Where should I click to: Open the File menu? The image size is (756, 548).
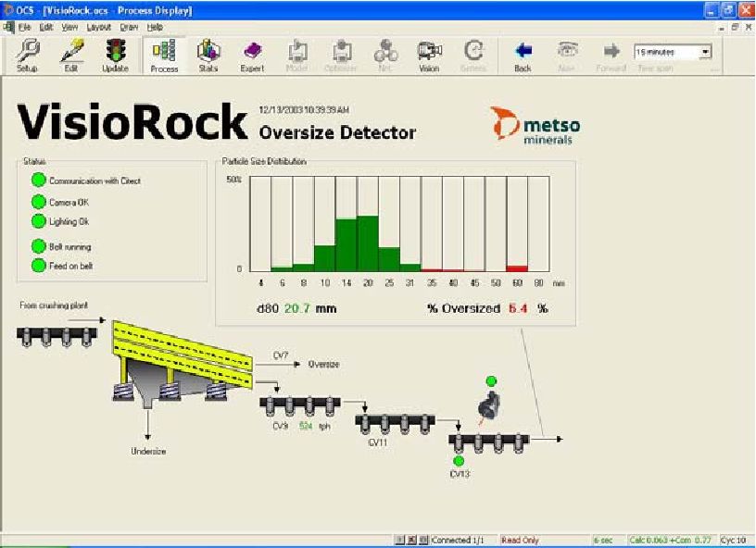click(25, 28)
